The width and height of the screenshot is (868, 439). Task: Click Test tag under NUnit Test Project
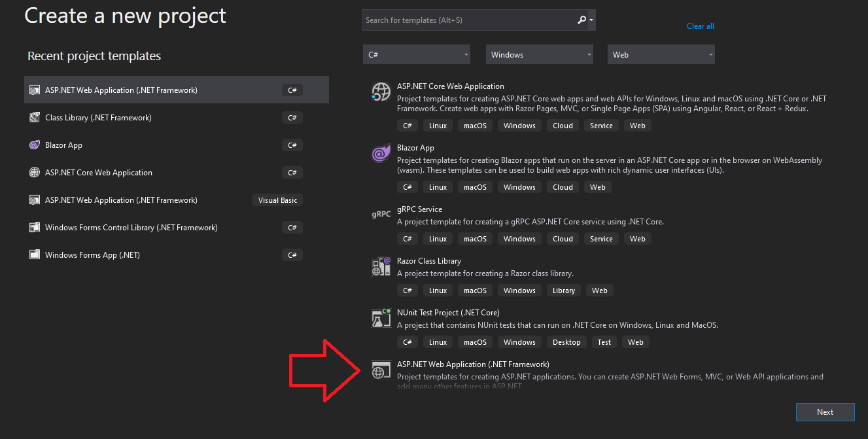point(604,342)
